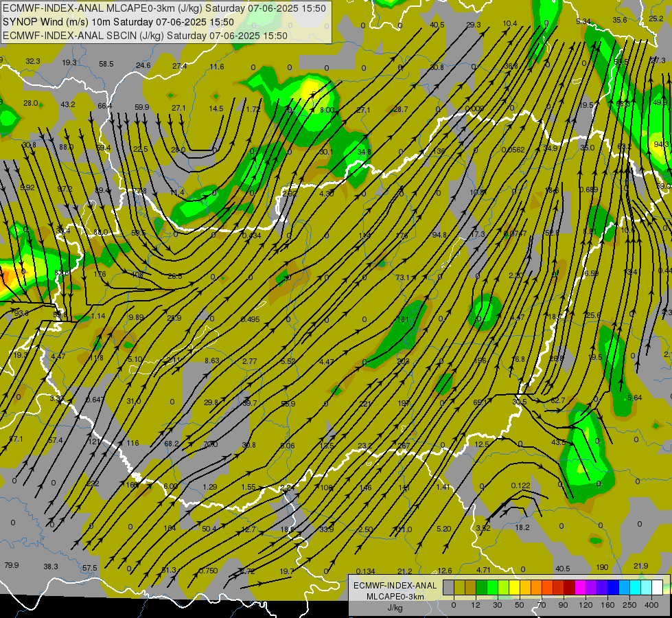Click the map value 50.4
The width and height of the screenshot is (672, 618).
209,529
